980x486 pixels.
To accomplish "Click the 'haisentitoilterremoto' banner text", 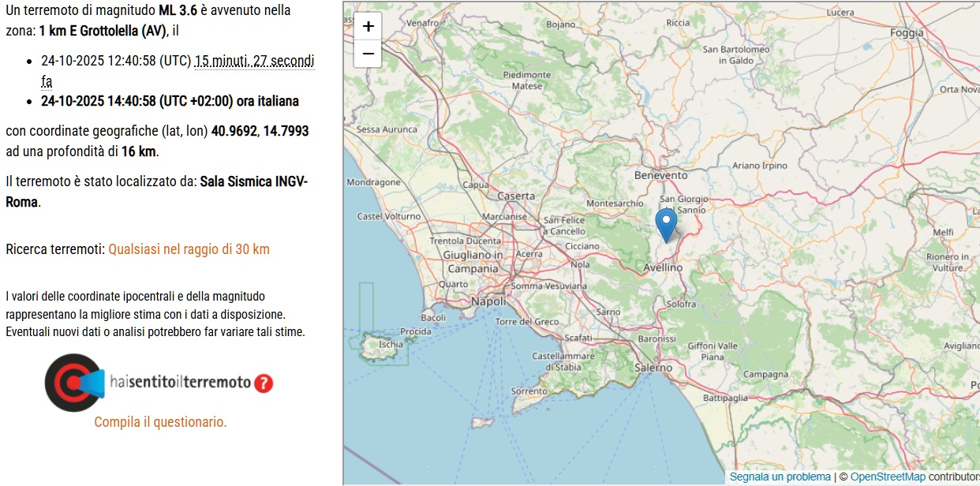I will pos(181,383).
